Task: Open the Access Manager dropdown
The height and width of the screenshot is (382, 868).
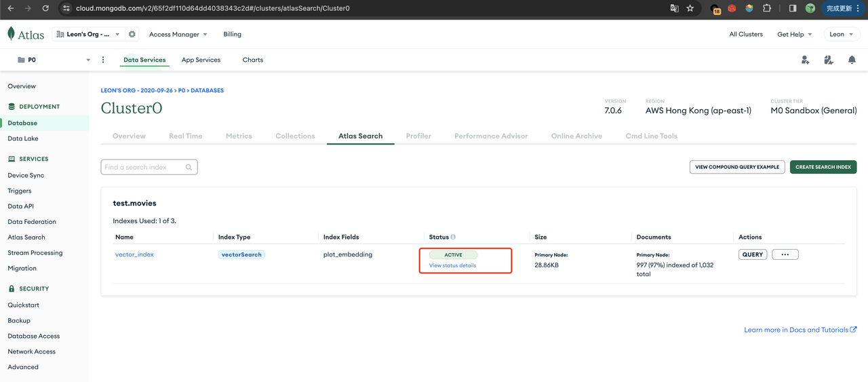Action: coord(178,35)
